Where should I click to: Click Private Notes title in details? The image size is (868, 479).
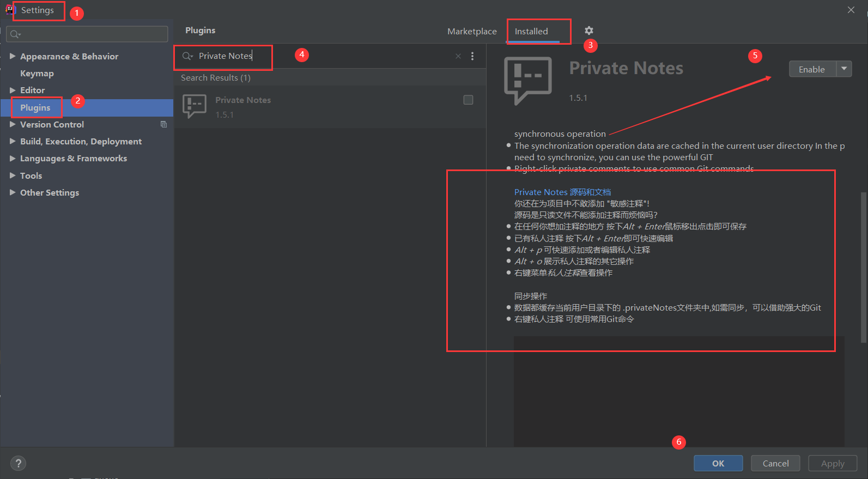click(x=626, y=68)
